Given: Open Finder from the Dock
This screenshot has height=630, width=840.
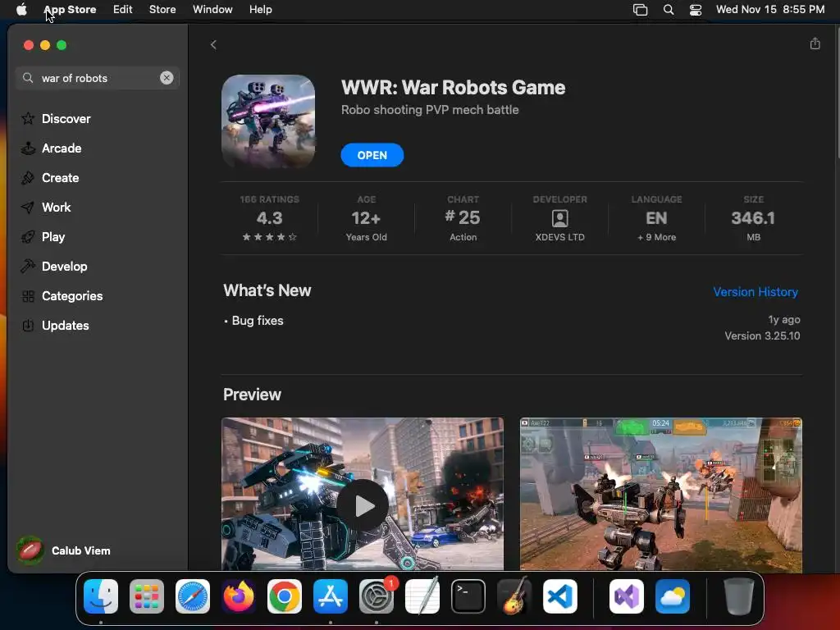Looking at the screenshot, I should tap(101, 596).
